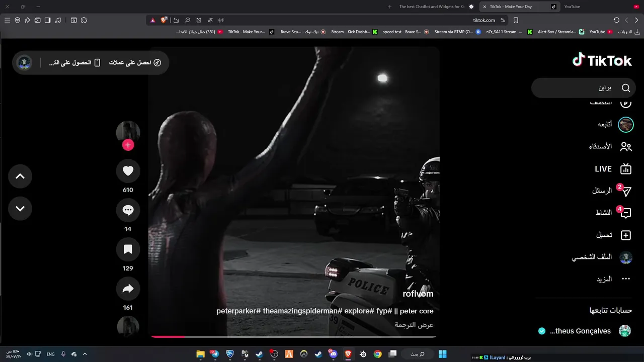Click the peterparker# hashtag
This screenshot has height=362, width=644.
click(x=238, y=311)
